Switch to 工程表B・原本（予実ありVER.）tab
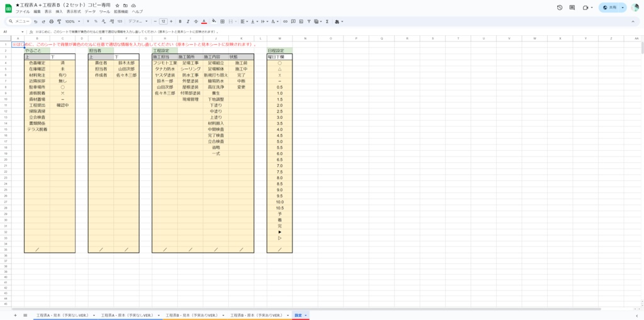Viewport: 644px width, 320px height. (257, 315)
